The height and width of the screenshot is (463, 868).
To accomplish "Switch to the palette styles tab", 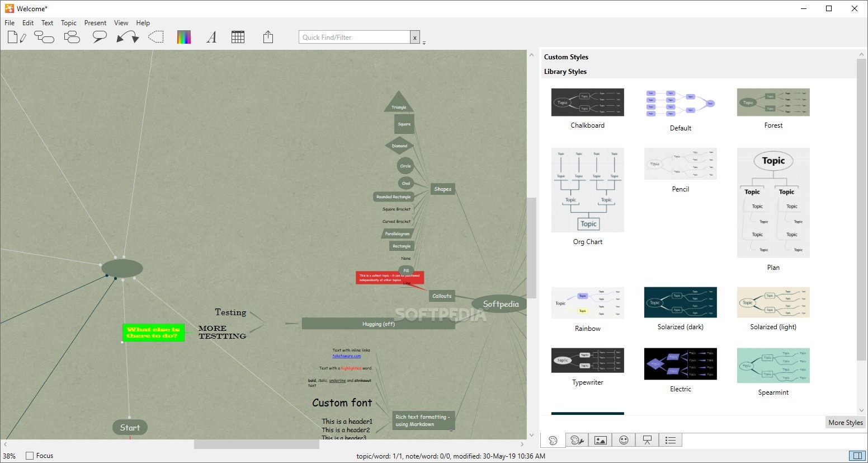I will point(553,441).
